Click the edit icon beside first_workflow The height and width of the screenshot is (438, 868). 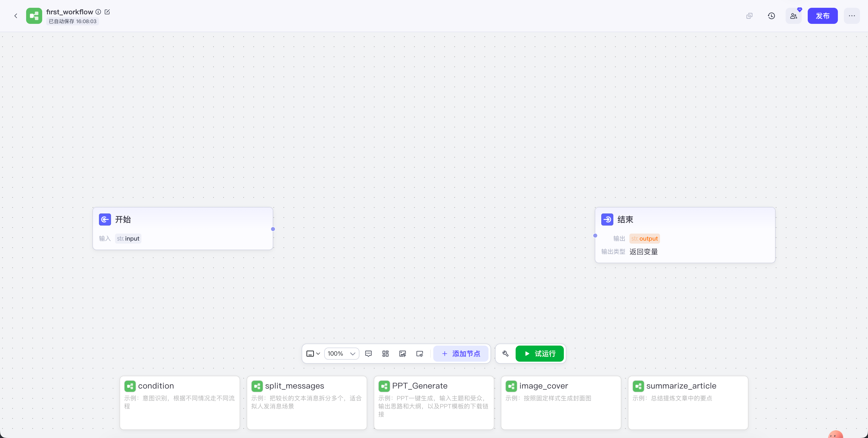[x=107, y=12]
